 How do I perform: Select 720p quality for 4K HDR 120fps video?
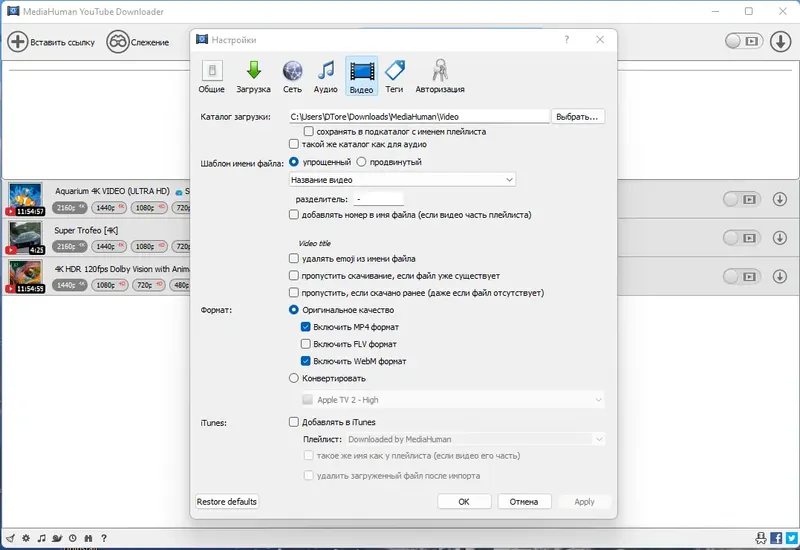pyautogui.click(x=148, y=285)
